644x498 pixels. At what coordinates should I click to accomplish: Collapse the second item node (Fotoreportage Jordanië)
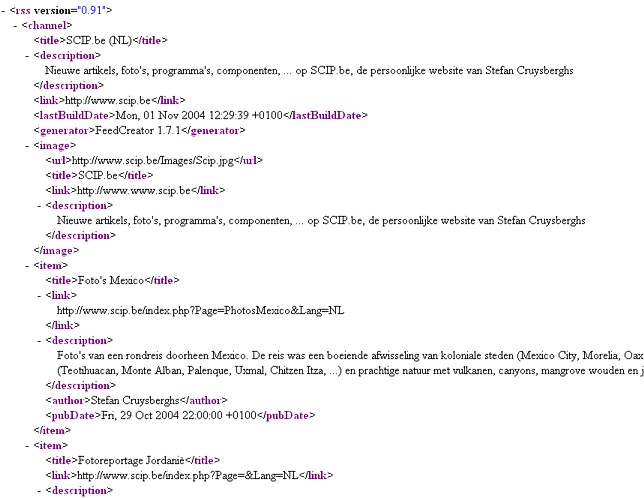27,446
